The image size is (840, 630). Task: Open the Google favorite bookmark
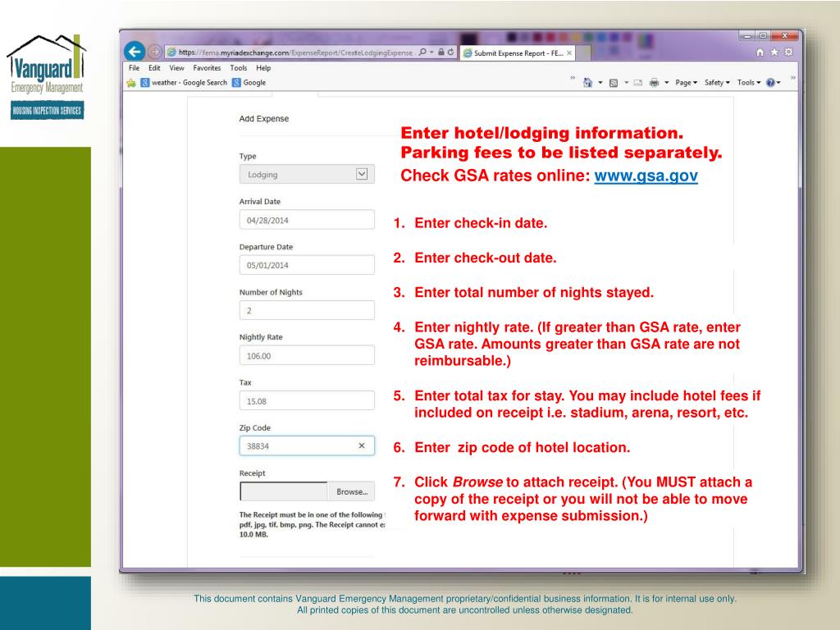(x=249, y=83)
